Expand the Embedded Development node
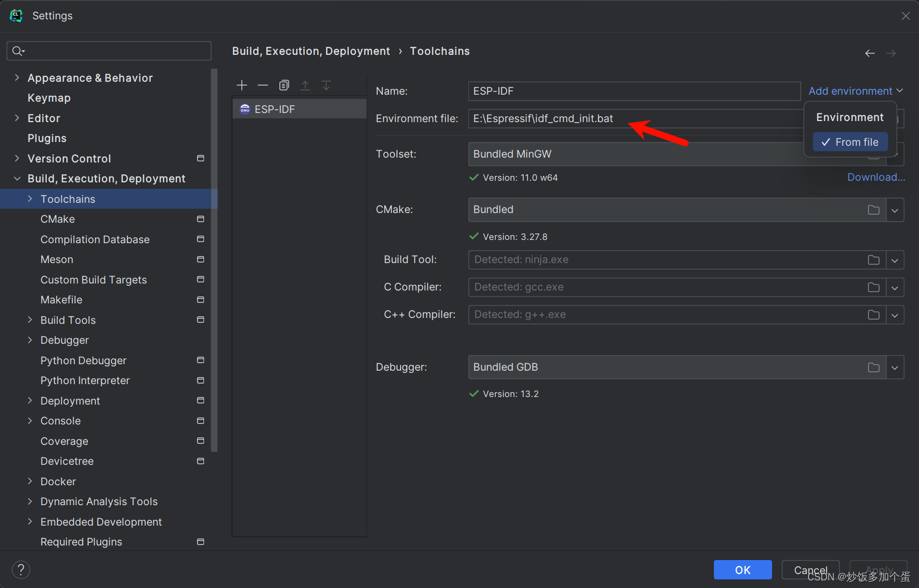Viewport: 919px width, 588px height. [x=30, y=521]
